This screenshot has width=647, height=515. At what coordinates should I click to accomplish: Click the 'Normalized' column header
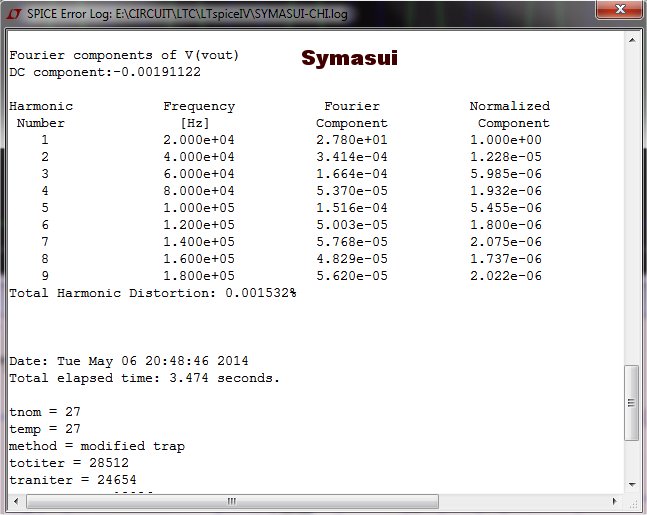tap(510, 106)
